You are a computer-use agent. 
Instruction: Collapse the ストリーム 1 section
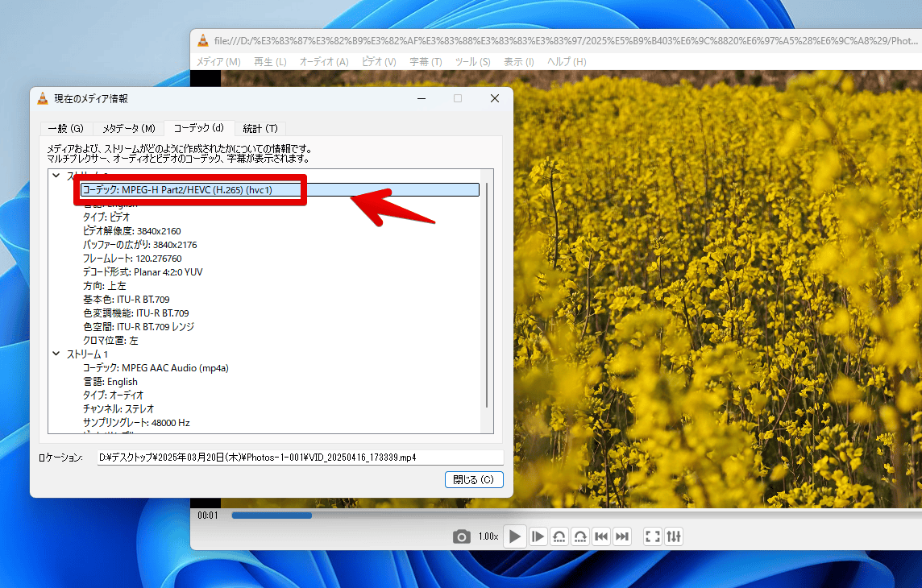(56, 354)
